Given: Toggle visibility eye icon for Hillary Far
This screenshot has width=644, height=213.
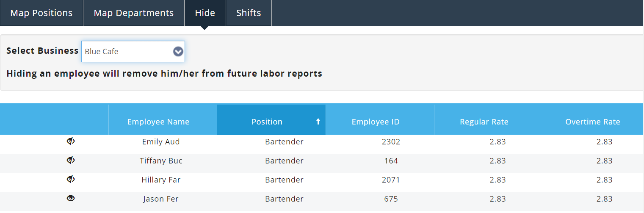Looking at the screenshot, I should tap(71, 180).
